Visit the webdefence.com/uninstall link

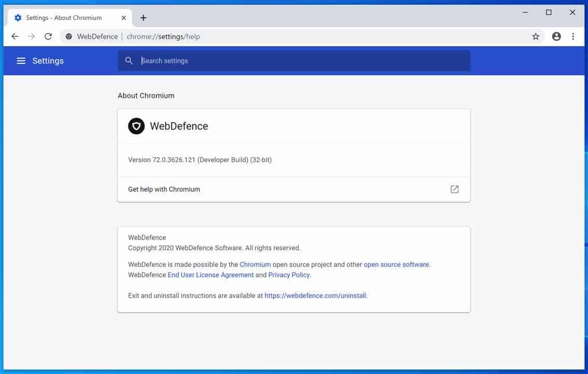(x=315, y=296)
